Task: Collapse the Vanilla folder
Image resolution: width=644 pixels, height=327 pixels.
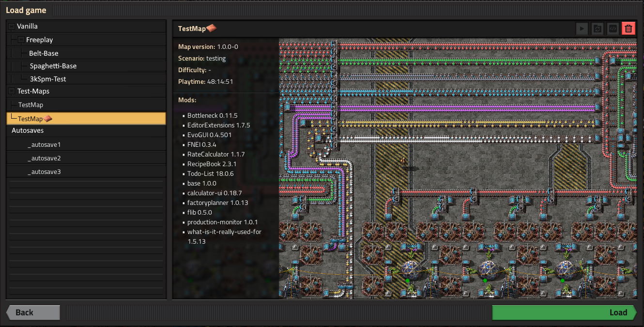Action: (12, 26)
